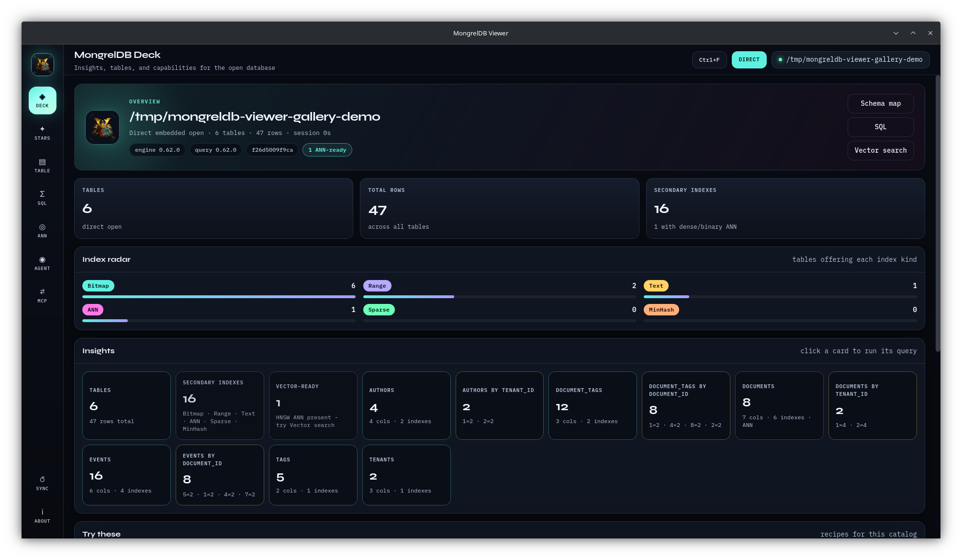Go to the Table view icon
Image resolution: width=962 pixels, height=560 pixels.
(42, 166)
